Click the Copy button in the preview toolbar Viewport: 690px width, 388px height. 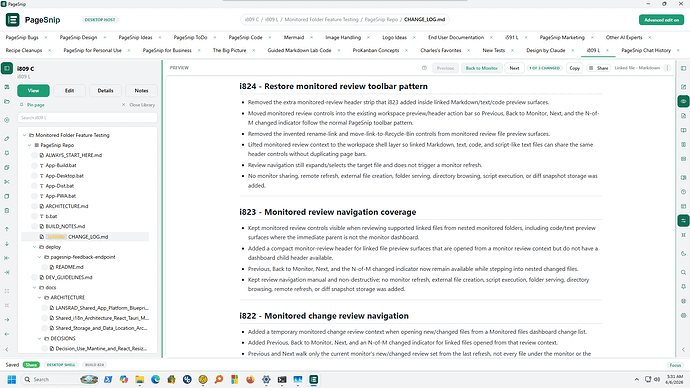coord(575,68)
